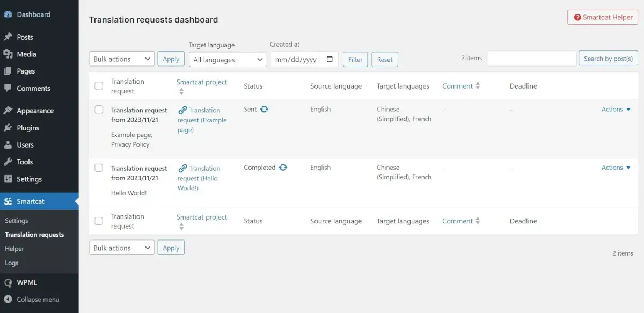Viewport: 644px width, 313px height.
Task: Open the bottom Bulk actions dropdown
Action: pos(122,248)
